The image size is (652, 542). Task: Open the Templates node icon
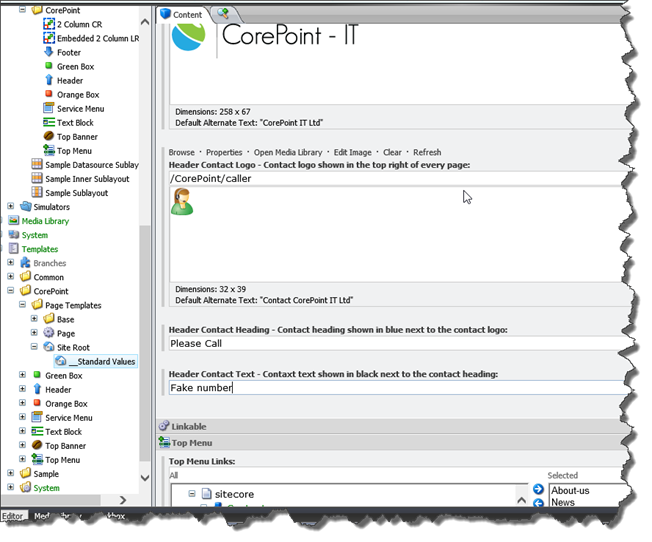[x=14, y=249]
